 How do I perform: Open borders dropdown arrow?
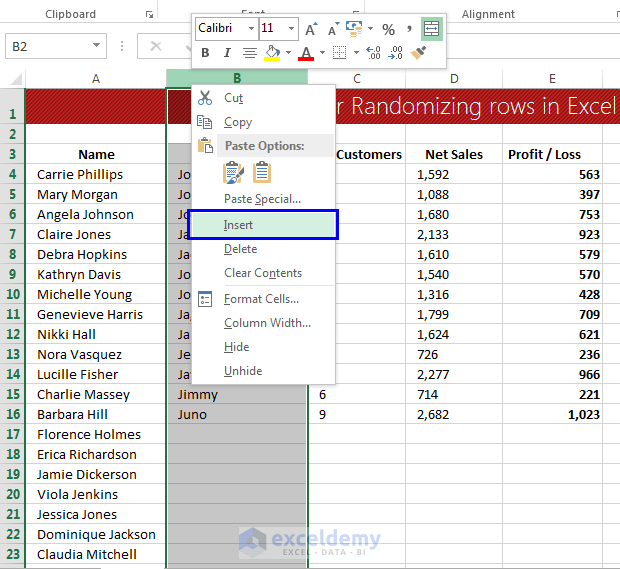(x=356, y=53)
